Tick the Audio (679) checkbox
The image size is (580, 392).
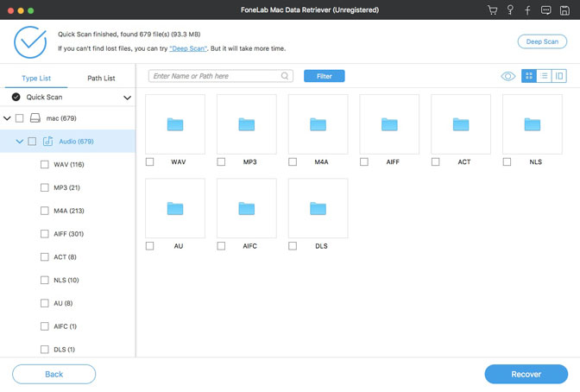[x=32, y=142]
